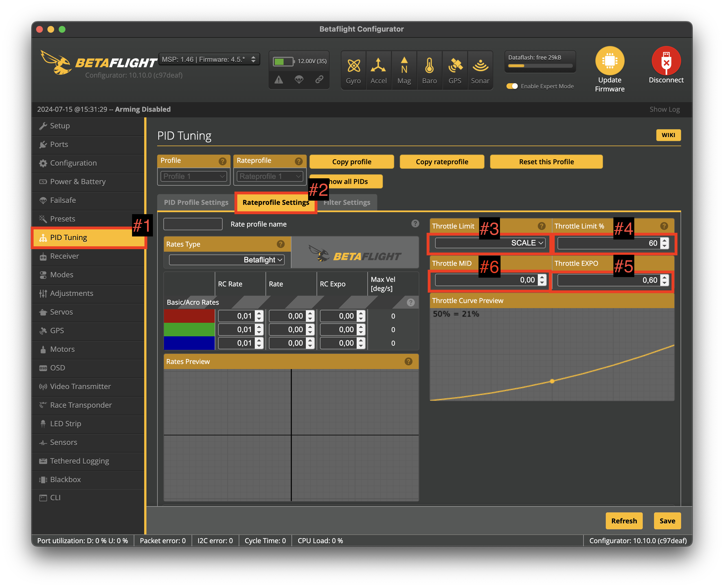The width and height of the screenshot is (724, 588).
Task: Open Rateprofile help question mark
Action: point(298,161)
